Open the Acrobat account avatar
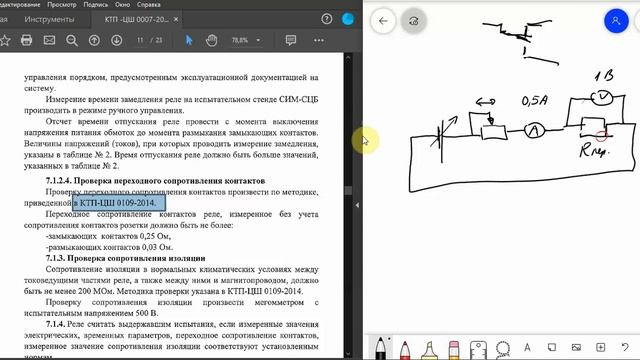640x360 pixels. pos(348,19)
